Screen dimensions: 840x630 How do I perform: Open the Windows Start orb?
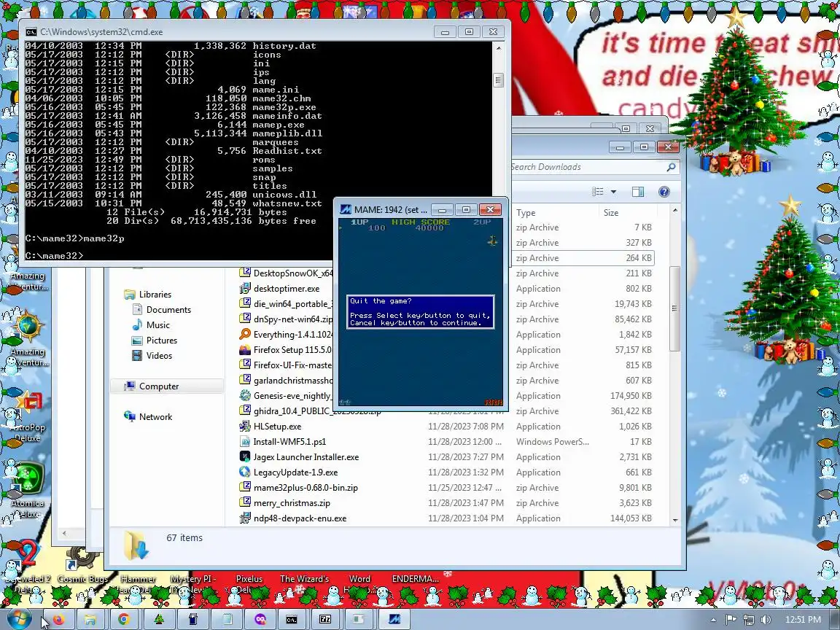pyautogui.click(x=19, y=619)
